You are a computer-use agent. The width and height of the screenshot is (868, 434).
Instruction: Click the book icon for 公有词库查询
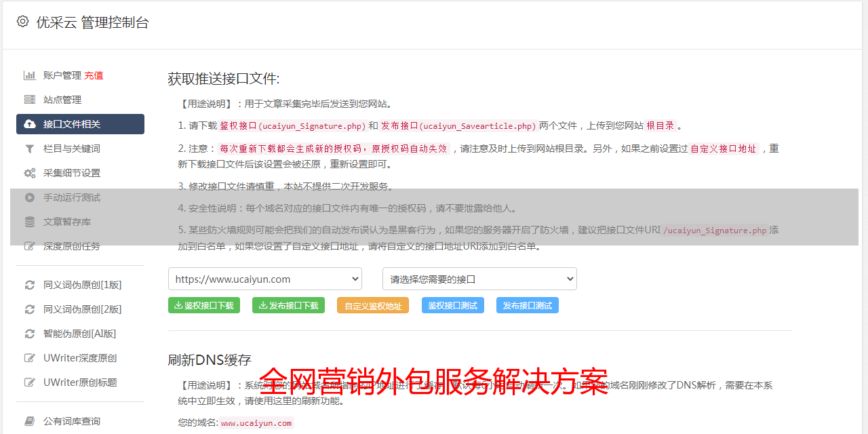tap(30, 421)
